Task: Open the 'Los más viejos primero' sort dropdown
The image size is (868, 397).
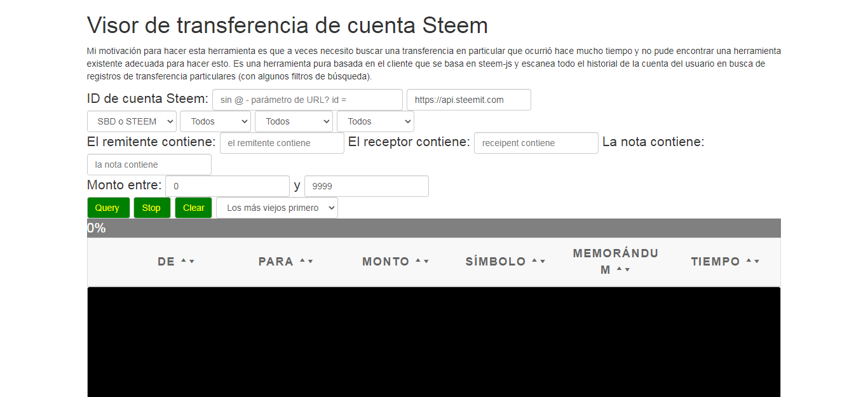Action: (277, 208)
